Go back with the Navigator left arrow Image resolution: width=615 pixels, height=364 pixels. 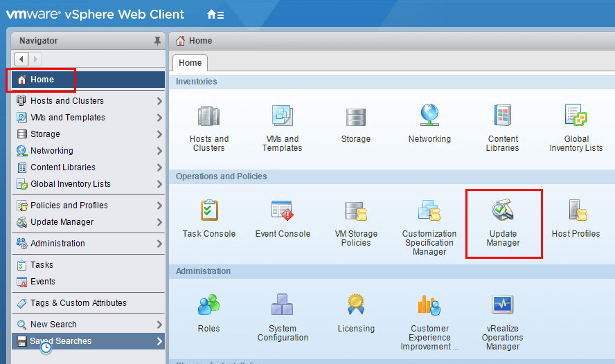[x=21, y=59]
